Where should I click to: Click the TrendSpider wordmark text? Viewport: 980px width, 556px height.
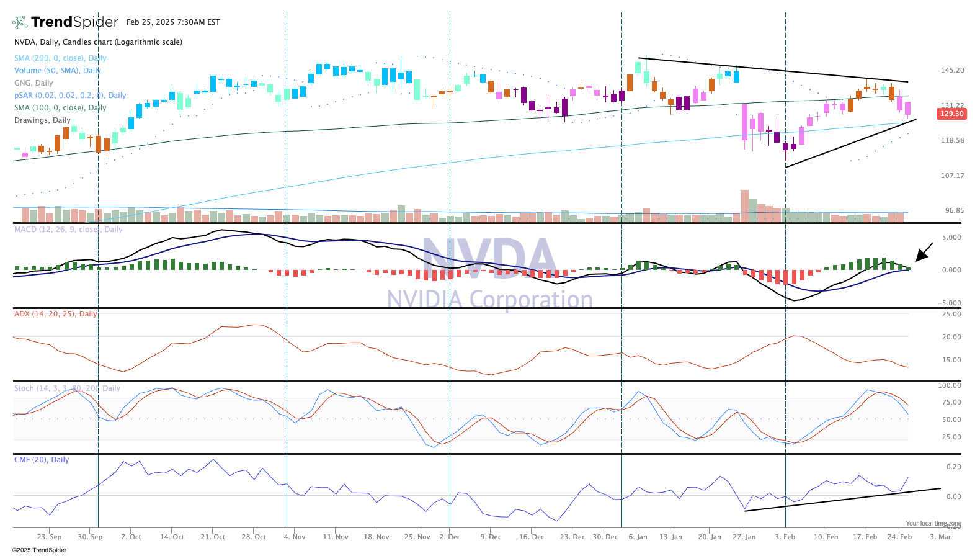74,22
